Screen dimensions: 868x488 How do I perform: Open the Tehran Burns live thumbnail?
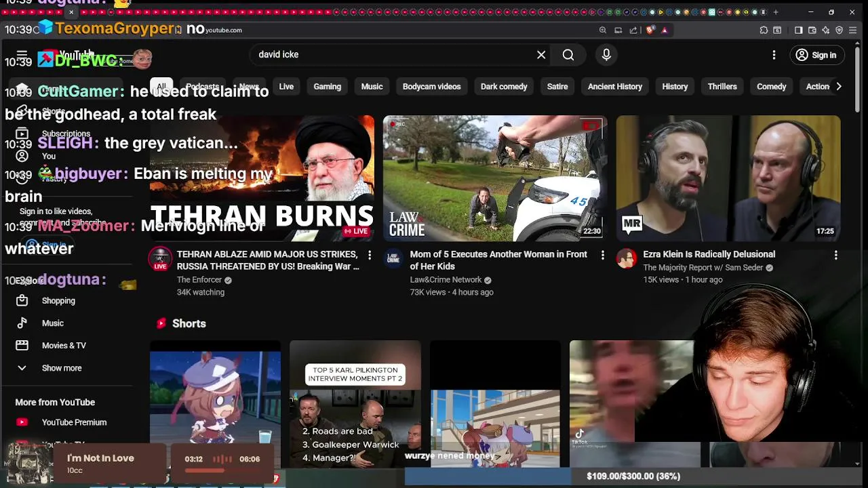pos(262,178)
